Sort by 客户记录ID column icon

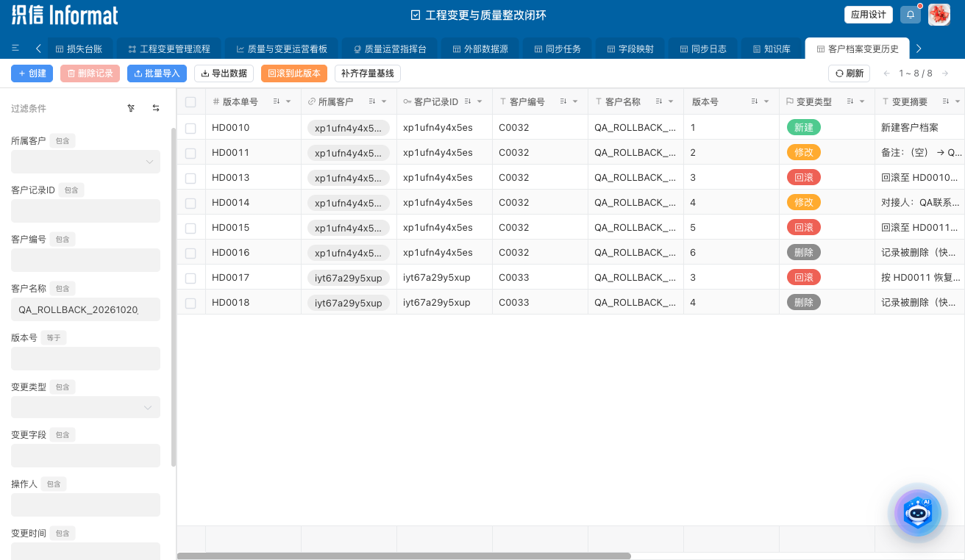[x=468, y=101]
